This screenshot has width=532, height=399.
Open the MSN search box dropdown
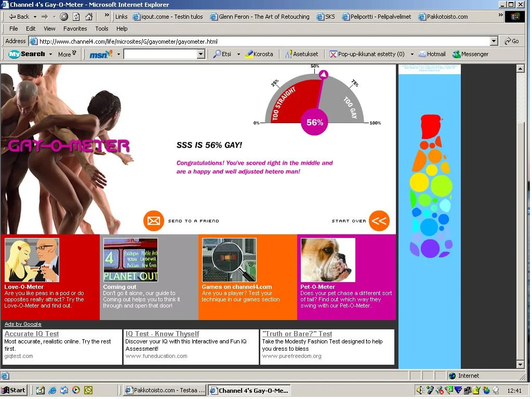[x=201, y=54]
